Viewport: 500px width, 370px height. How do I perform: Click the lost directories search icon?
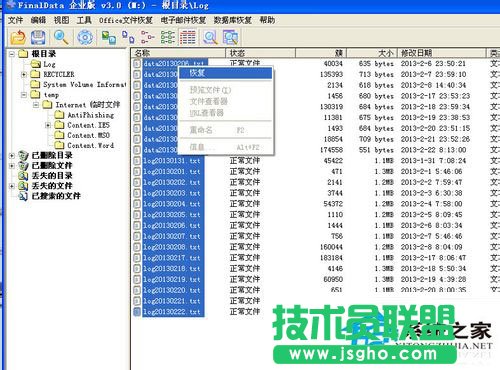[x=23, y=176]
